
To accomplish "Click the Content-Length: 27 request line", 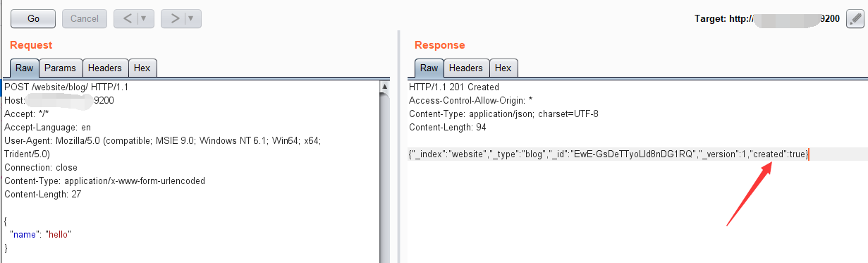I will click(x=42, y=194).
